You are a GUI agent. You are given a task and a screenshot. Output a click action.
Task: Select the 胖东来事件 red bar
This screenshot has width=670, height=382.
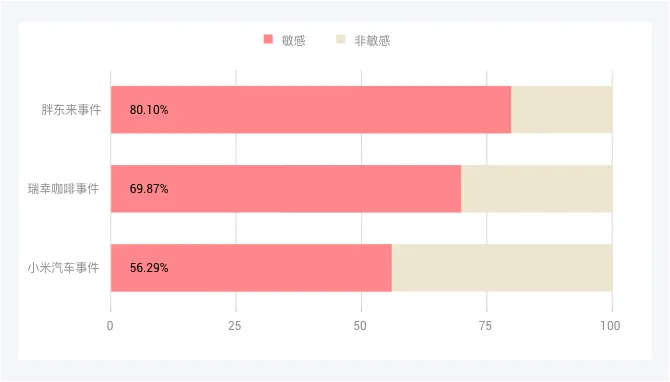point(311,109)
